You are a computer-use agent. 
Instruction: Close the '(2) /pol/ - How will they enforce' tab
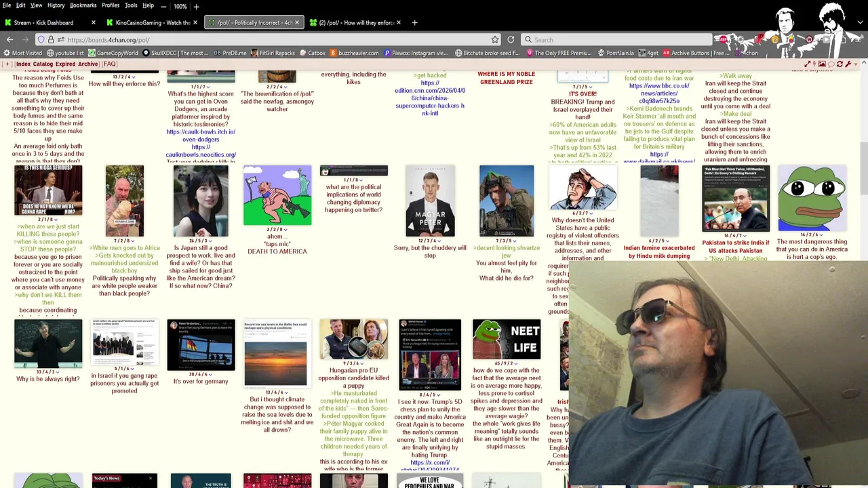pyautogui.click(x=398, y=22)
